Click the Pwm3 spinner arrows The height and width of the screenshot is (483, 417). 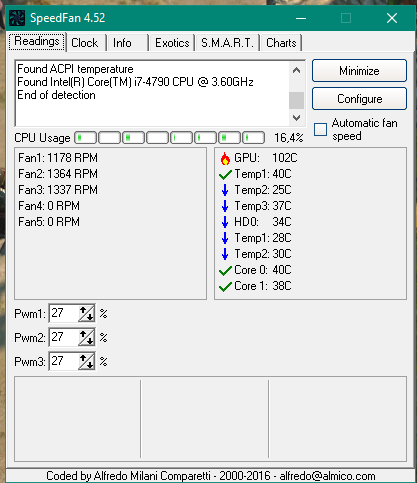pos(86,361)
